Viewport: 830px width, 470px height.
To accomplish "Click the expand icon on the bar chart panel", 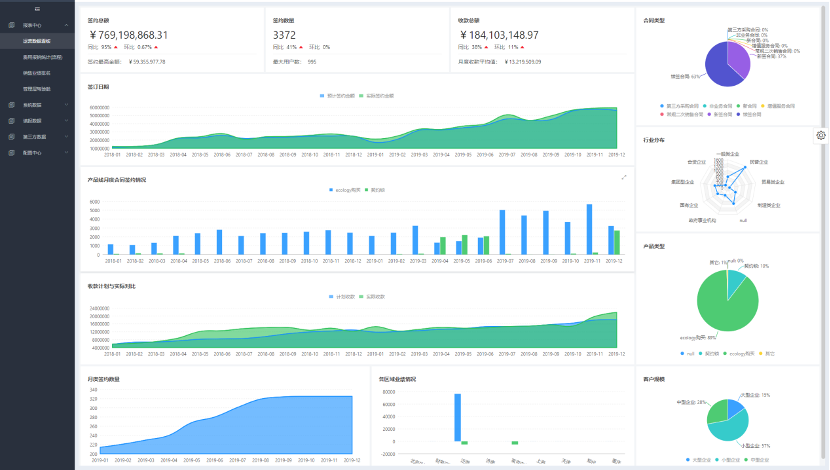I will pos(624,178).
